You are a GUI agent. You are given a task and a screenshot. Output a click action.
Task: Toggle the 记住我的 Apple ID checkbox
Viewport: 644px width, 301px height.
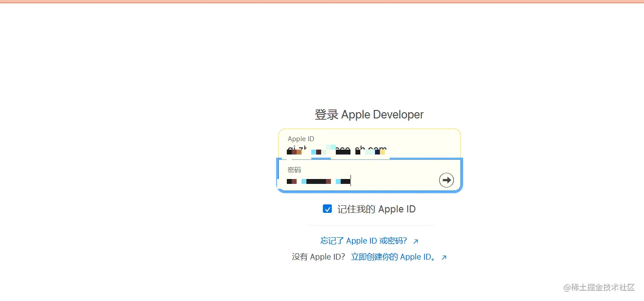coord(327,209)
